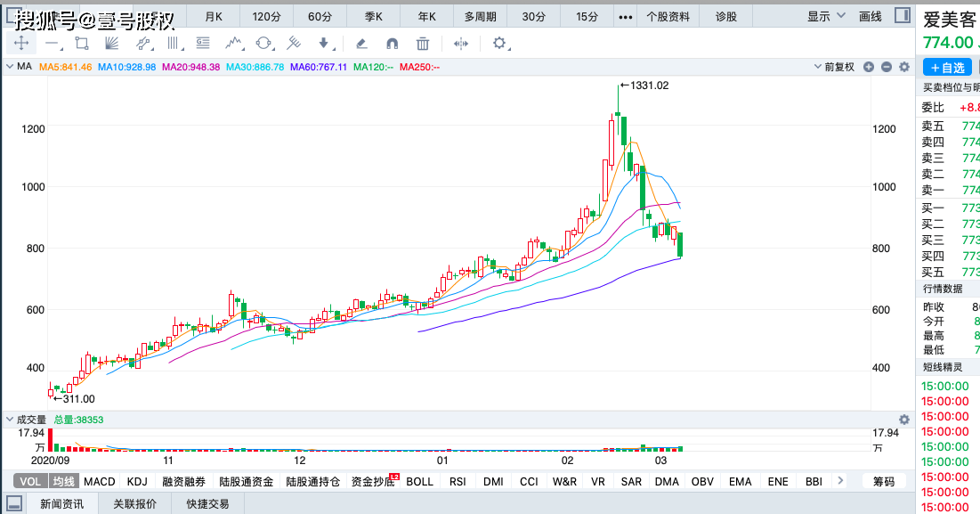Click the plus zoom-in chart icon
The height and width of the screenshot is (514, 980).
pyautogui.click(x=868, y=67)
